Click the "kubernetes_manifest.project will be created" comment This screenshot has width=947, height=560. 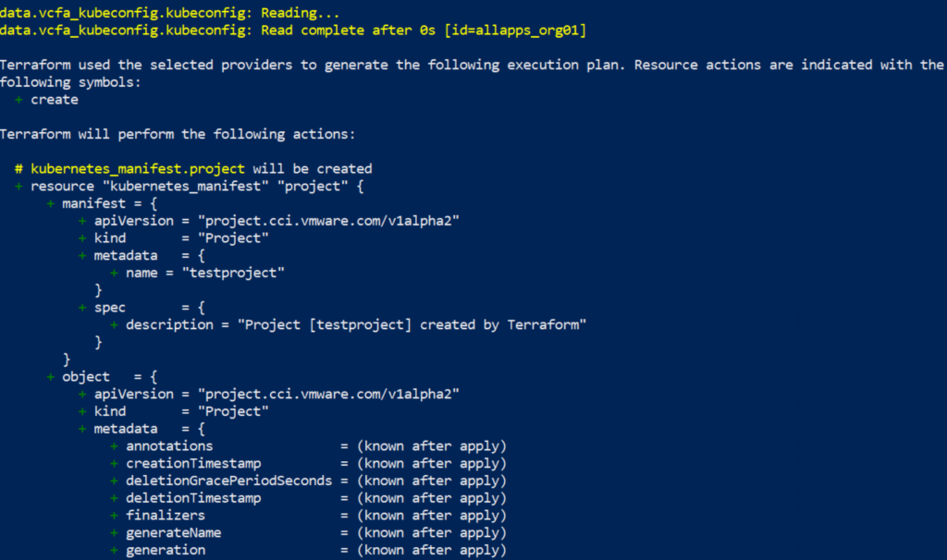pyautogui.click(x=201, y=169)
